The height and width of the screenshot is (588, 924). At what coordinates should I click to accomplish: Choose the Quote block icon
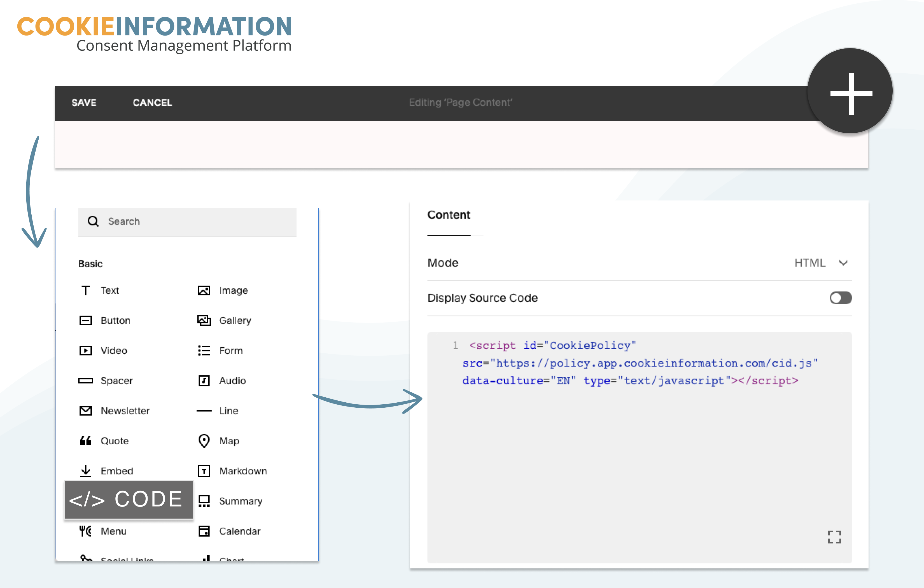86,441
